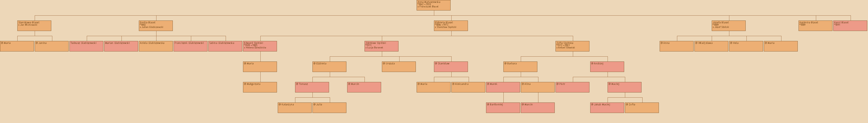Click the Aniela Glabiszewska node

(x=156, y=46)
